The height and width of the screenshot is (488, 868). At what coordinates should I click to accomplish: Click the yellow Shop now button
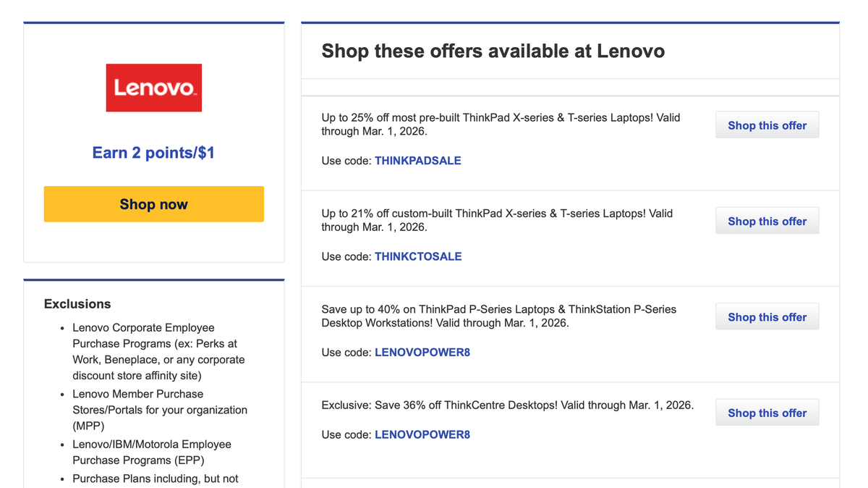pos(153,204)
